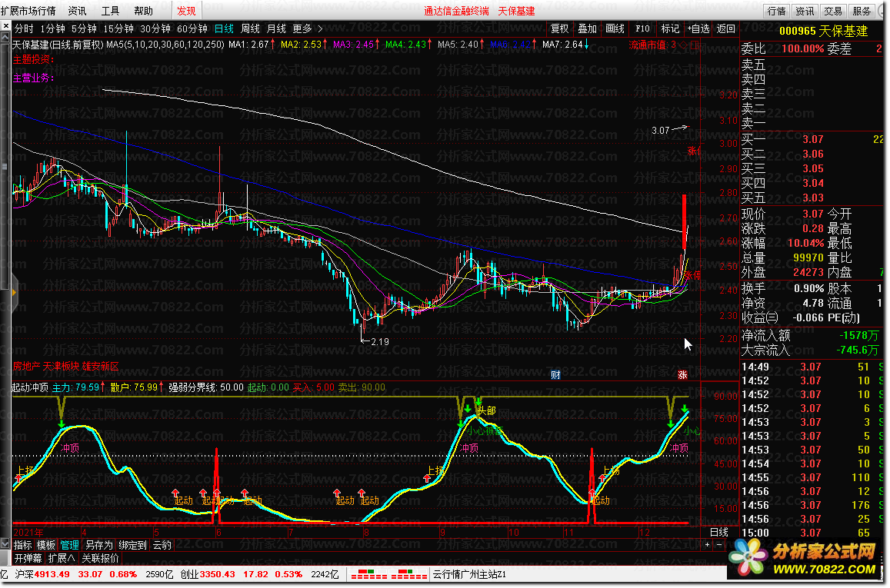Select the 15分钟 period
The width and height of the screenshot is (890, 588).
pos(118,28)
